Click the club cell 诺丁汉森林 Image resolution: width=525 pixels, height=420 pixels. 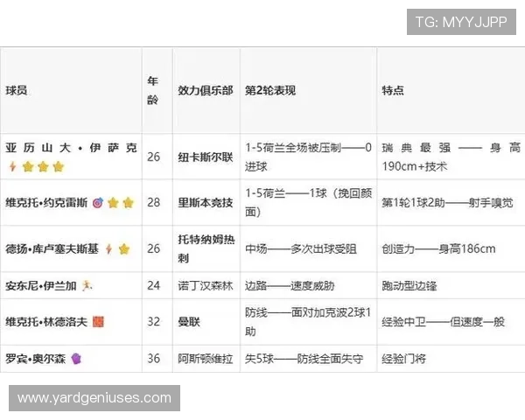point(206,286)
